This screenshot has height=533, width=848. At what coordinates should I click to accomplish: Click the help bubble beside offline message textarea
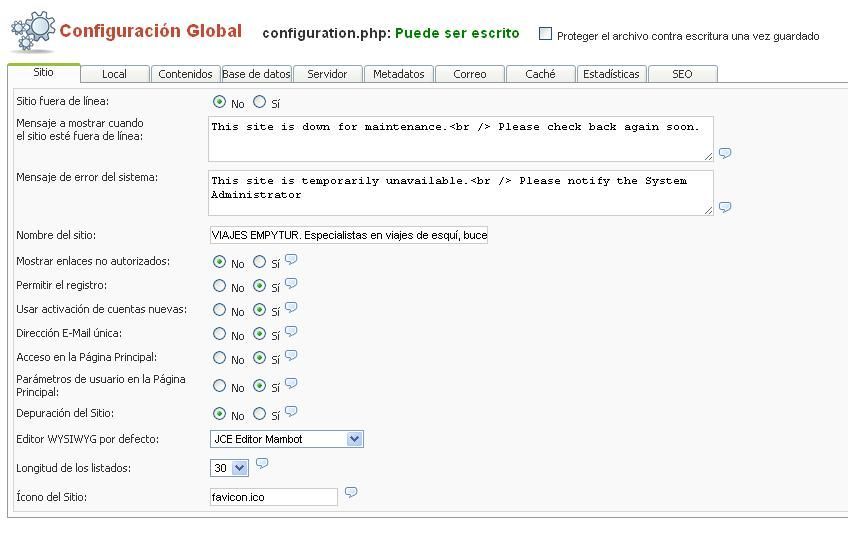tap(725, 153)
